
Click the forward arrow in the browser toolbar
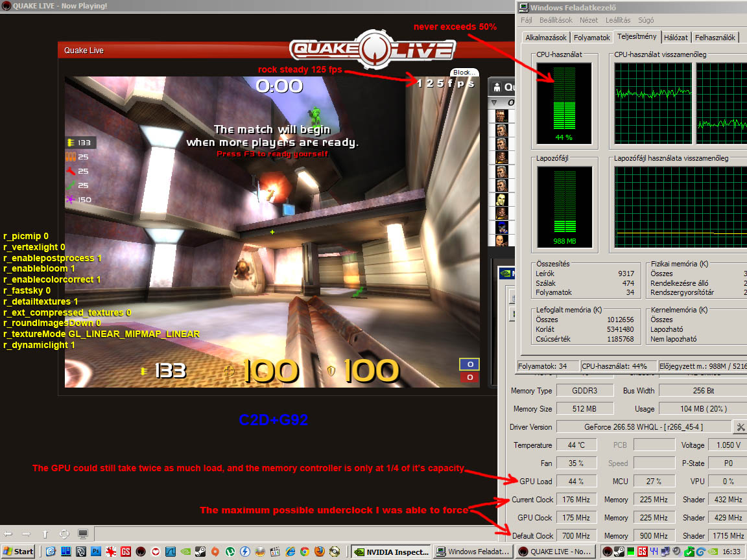pyautogui.click(x=26, y=534)
